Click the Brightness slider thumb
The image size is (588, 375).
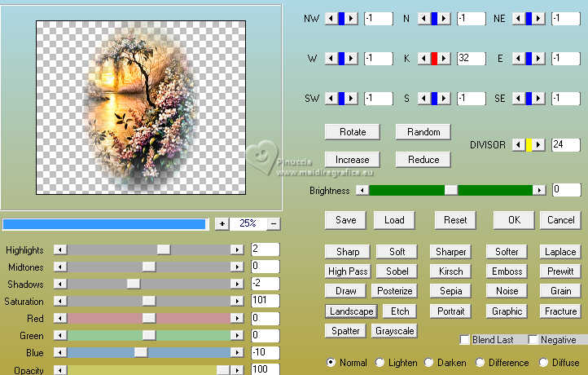[x=451, y=190]
